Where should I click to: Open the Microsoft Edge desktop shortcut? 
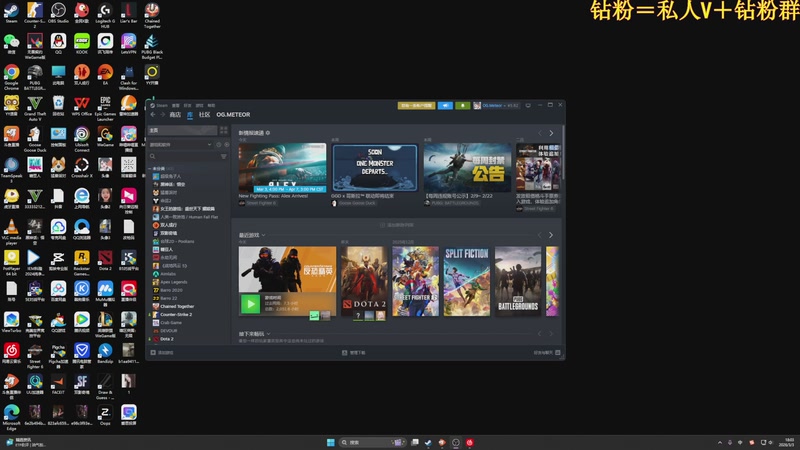(11, 417)
